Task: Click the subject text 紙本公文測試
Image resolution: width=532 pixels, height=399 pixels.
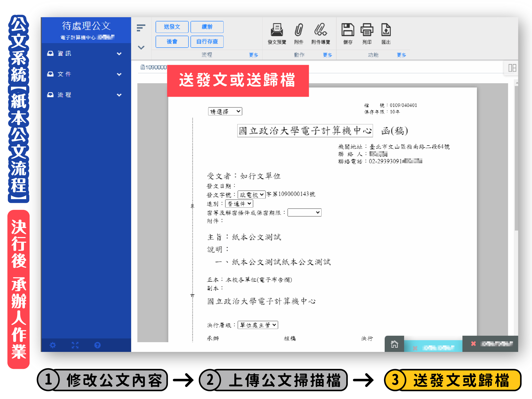Action: tap(257, 237)
